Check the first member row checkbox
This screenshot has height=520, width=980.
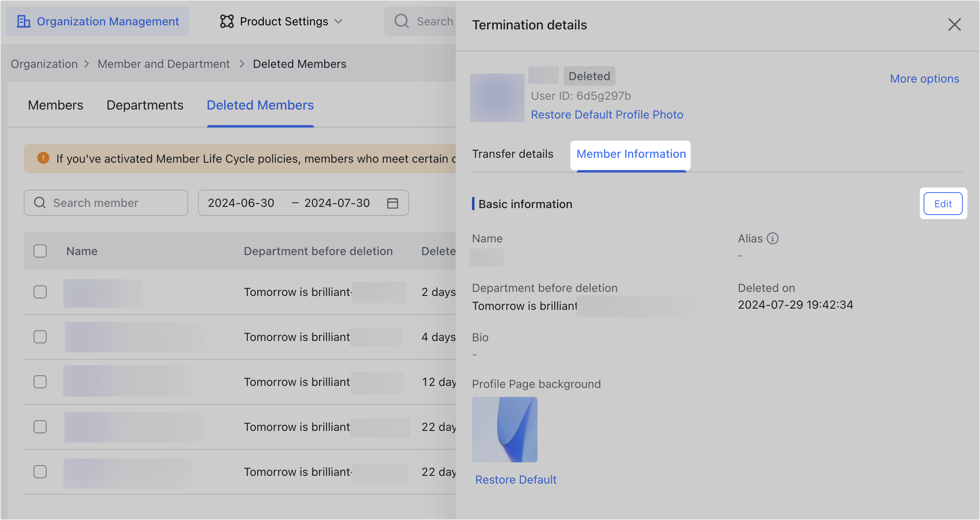40,292
